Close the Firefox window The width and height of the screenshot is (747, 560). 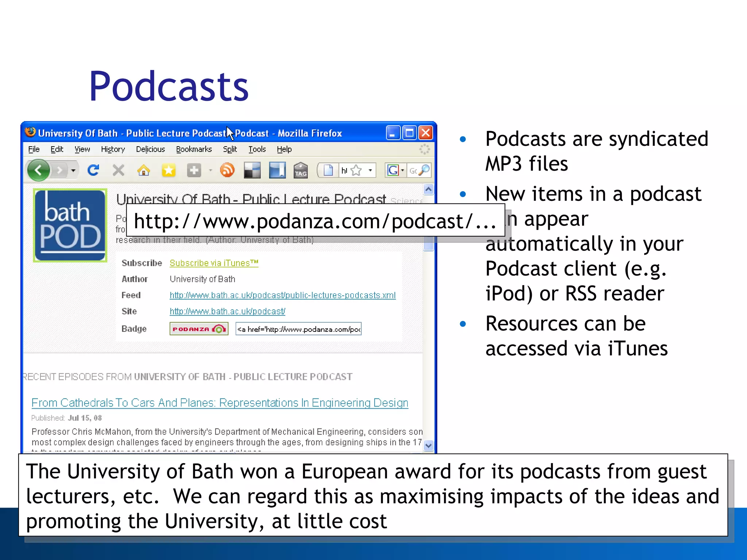click(x=426, y=133)
